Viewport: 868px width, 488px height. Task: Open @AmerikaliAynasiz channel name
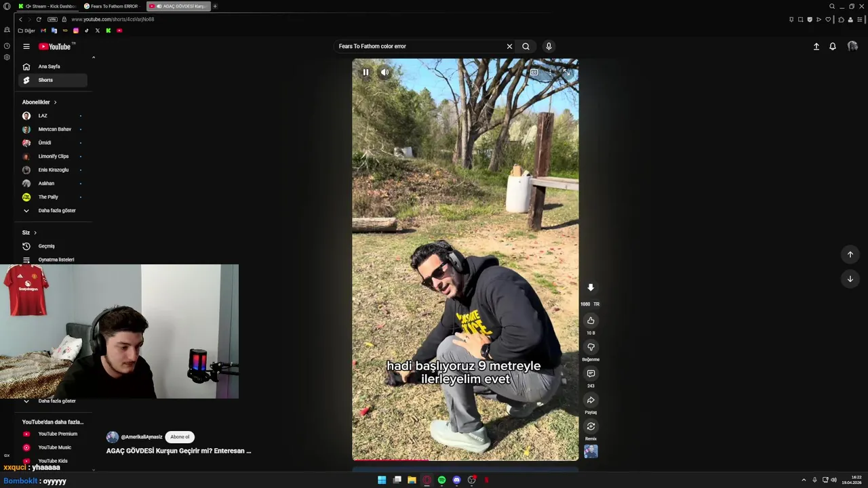pyautogui.click(x=142, y=437)
